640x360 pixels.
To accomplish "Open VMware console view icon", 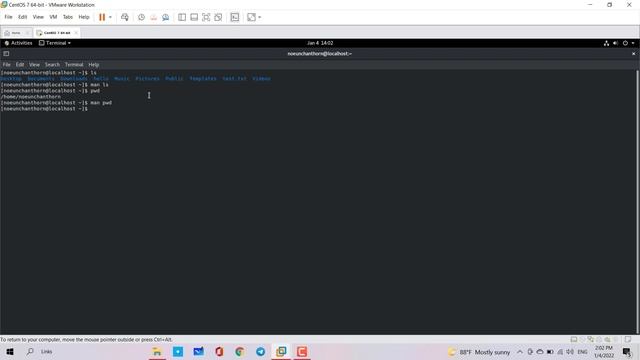I will coord(235,17).
